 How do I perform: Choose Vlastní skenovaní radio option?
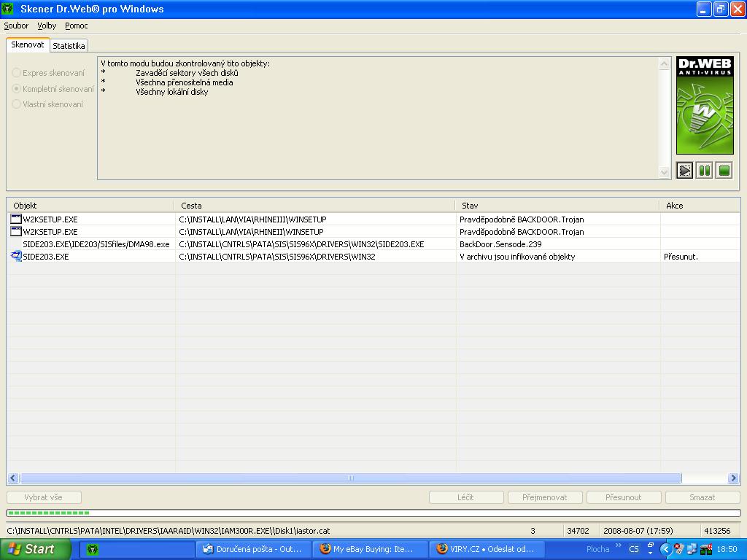(x=16, y=104)
